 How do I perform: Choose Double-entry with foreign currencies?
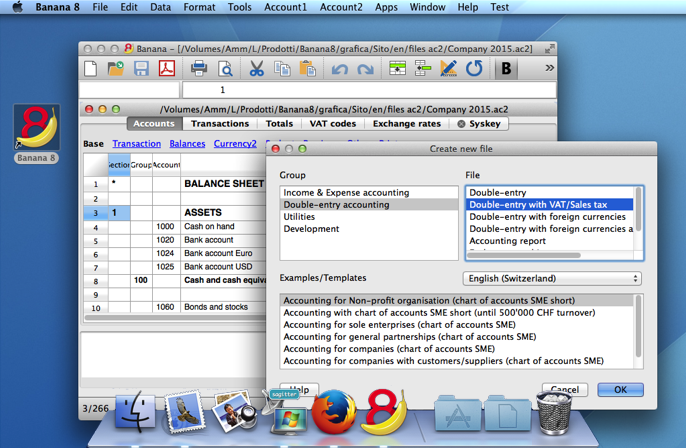550,217
